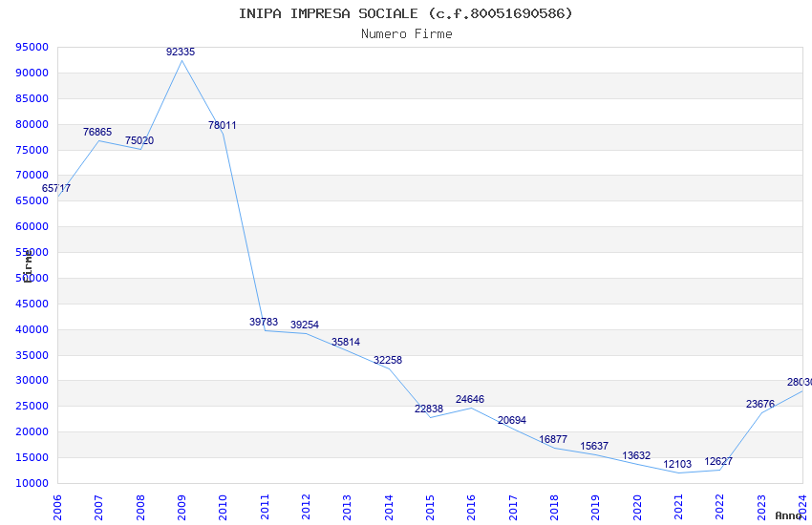Click the x-axis year 2020
This screenshot has width=812, height=525.
click(x=637, y=507)
